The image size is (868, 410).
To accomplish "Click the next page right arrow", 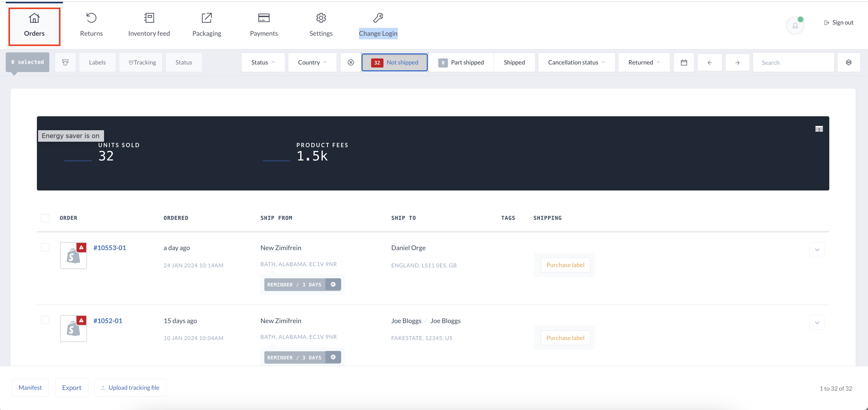I will point(737,62).
